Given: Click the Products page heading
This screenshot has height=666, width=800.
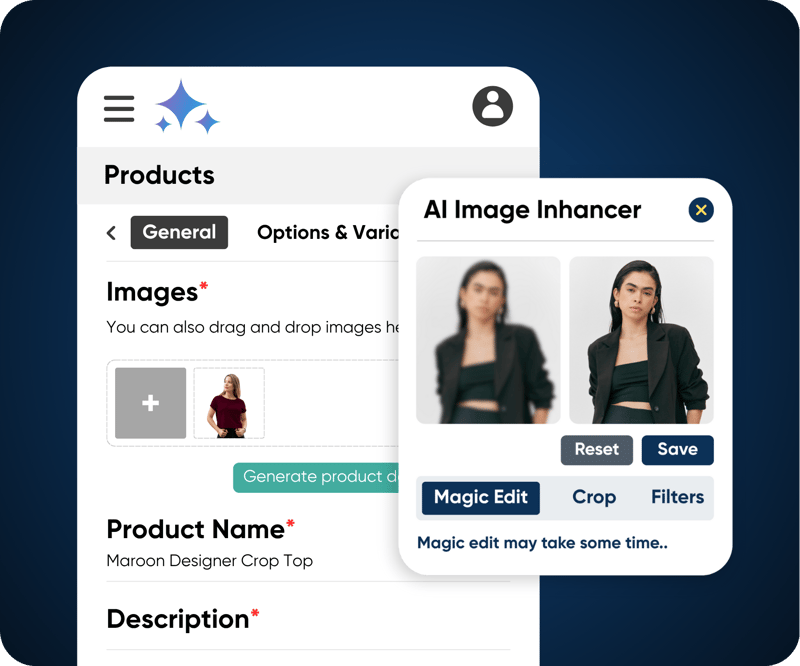Looking at the screenshot, I should [x=159, y=175].
